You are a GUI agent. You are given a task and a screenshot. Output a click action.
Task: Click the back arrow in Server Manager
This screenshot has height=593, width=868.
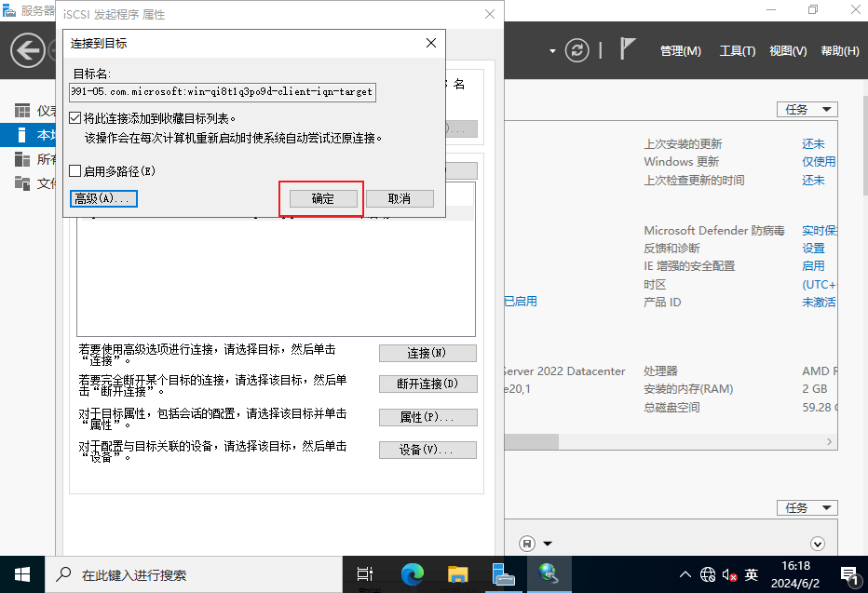(x=28, y=50)
